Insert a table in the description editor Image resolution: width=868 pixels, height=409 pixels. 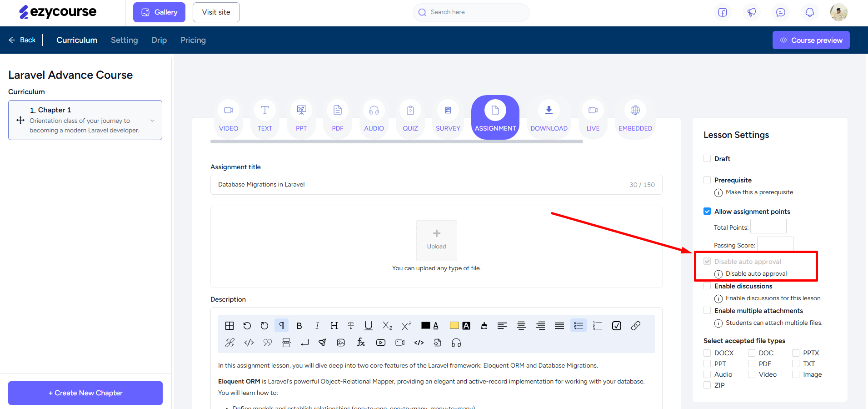click(x=229, y=326)
